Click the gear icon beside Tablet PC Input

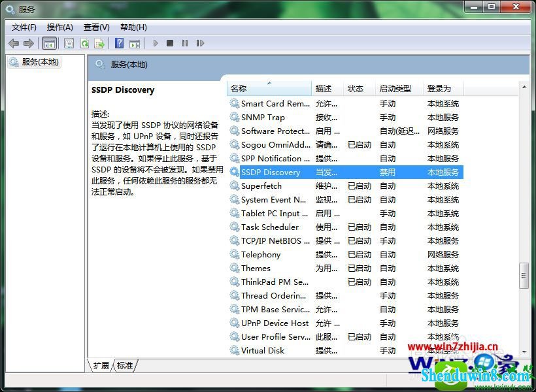235,213
